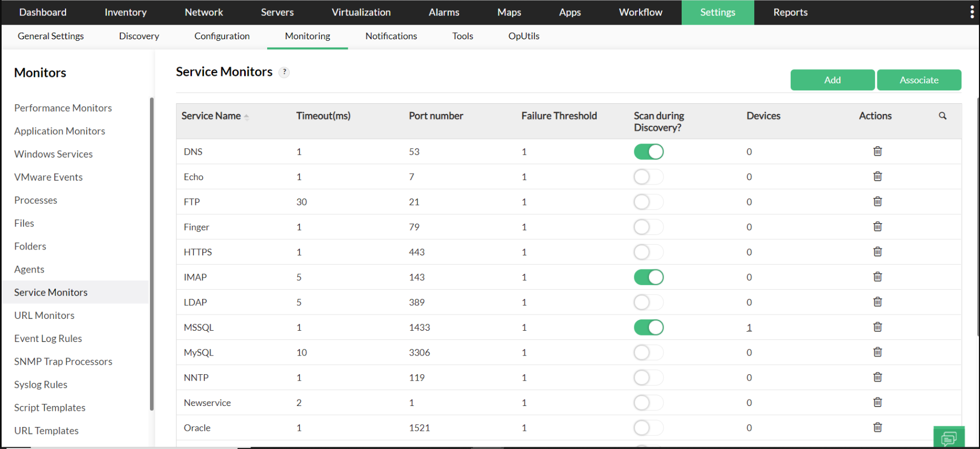Open the chat support icon
The height and width of the screenshot is (449, 980).
949,438
